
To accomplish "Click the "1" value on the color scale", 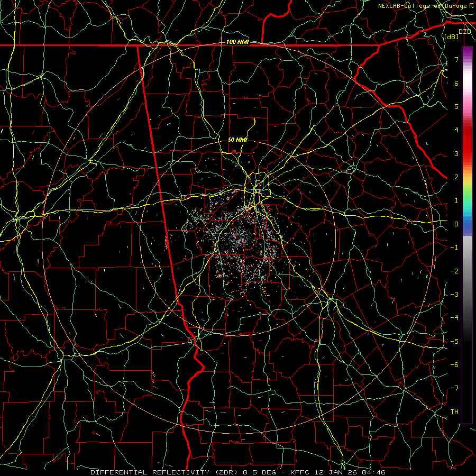I will point(456,200).
